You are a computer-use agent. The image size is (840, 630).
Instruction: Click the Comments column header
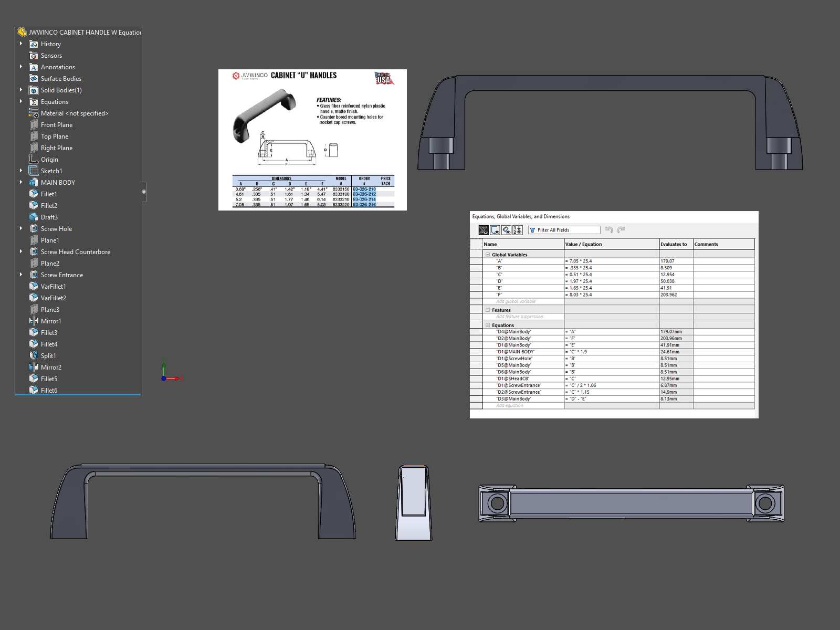(724, 244)
